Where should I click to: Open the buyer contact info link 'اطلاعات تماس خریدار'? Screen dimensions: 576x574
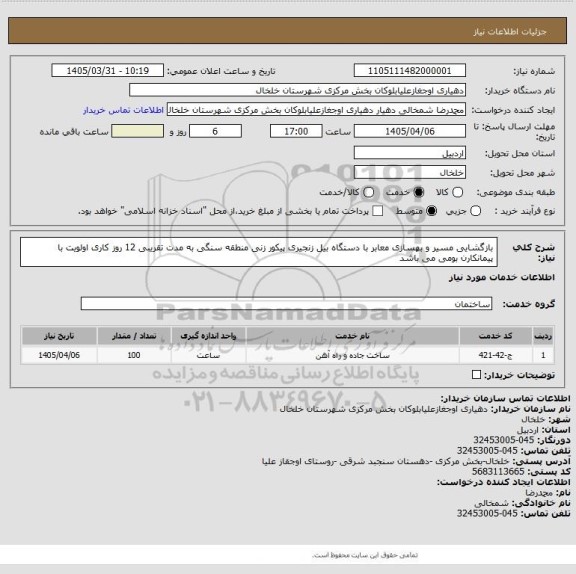pyautogui.click(x=123, y=110)
